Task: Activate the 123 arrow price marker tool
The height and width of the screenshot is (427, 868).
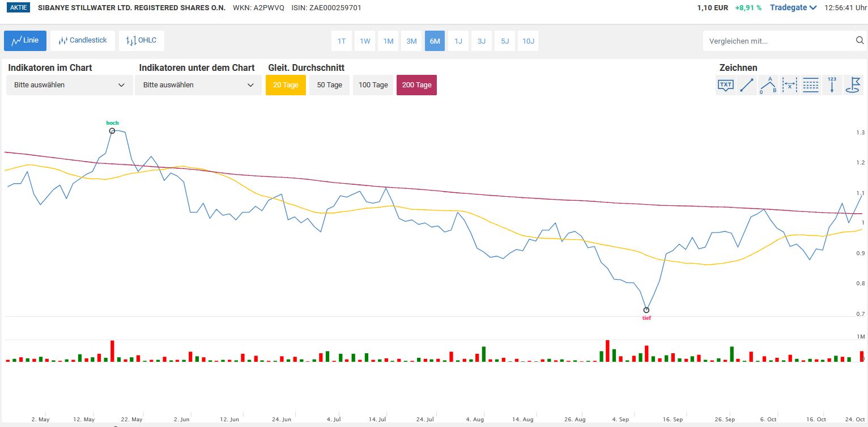Action: [832, 85]
